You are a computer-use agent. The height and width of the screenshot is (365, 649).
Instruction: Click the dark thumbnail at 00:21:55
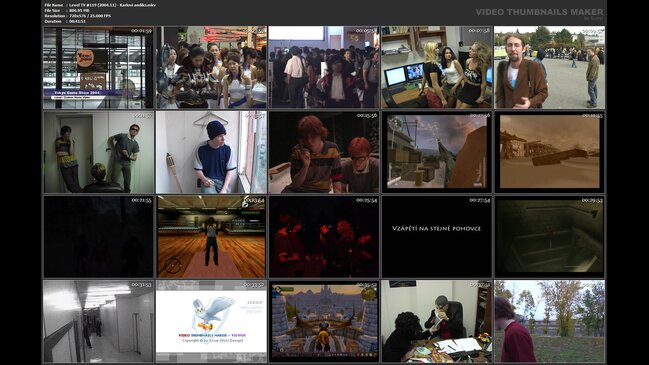98,237
